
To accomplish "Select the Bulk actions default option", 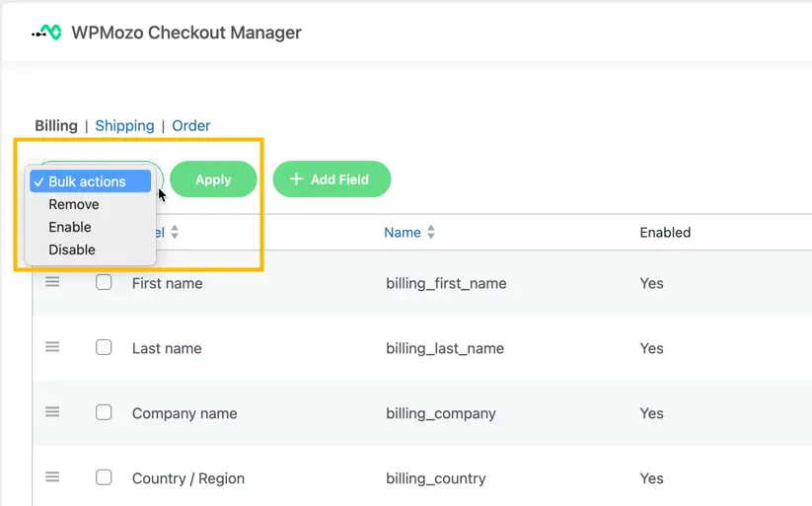I will pos(88,181).
